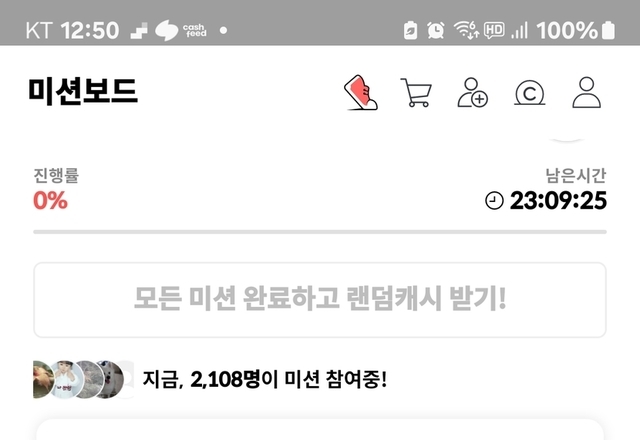640x440 pixels.
Task: Open the shopping cart icon
Action: 416,93
